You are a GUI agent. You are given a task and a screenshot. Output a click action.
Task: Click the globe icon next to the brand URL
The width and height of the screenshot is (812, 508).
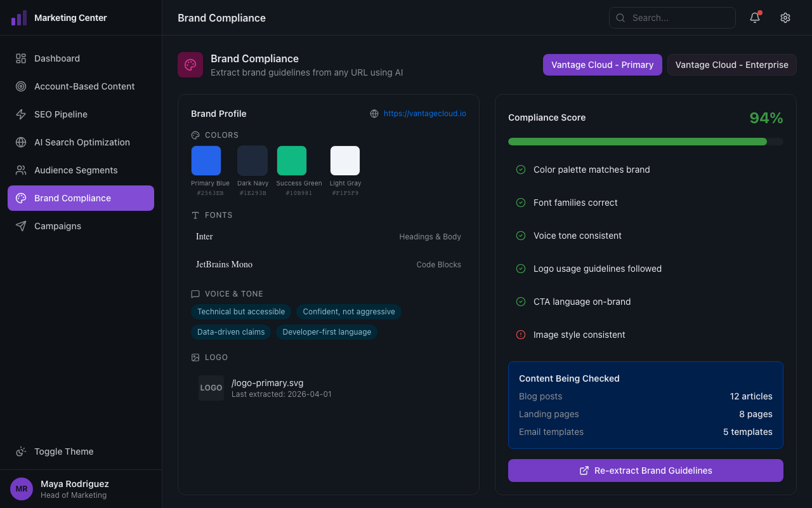click(374, 114)
